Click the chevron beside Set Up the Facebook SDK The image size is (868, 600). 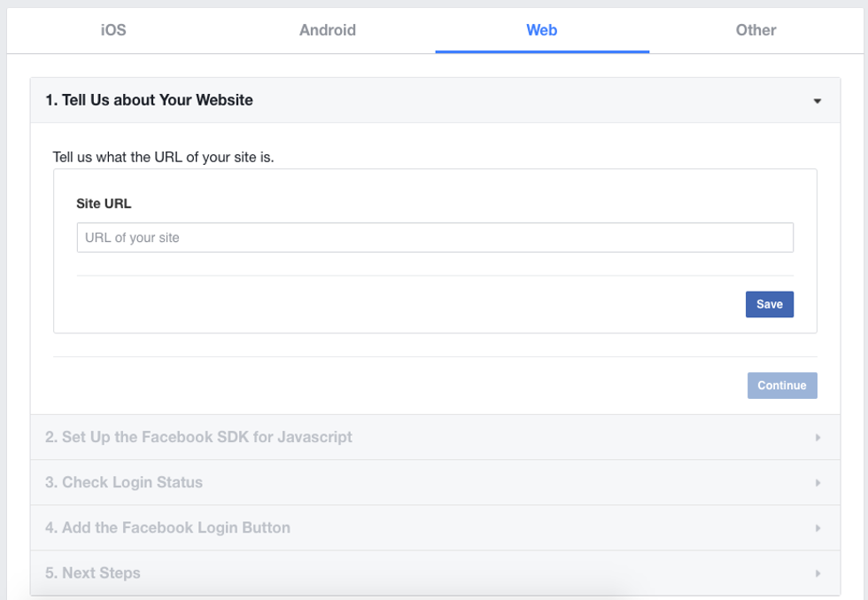click(818, 437)
